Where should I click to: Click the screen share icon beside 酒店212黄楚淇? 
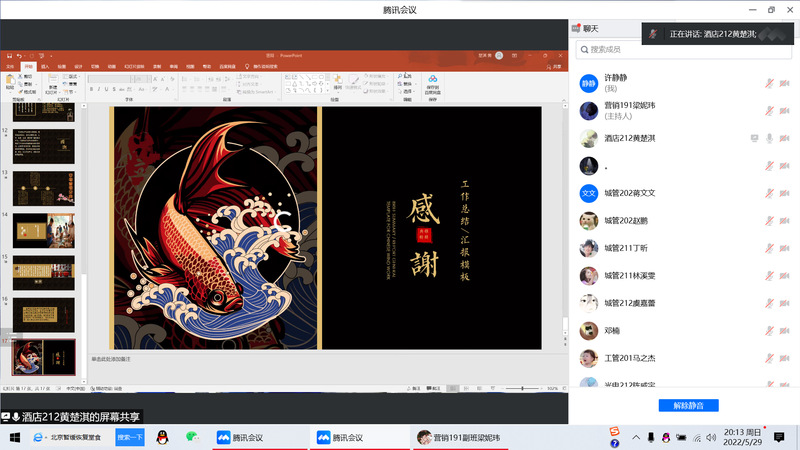[753, 138]
